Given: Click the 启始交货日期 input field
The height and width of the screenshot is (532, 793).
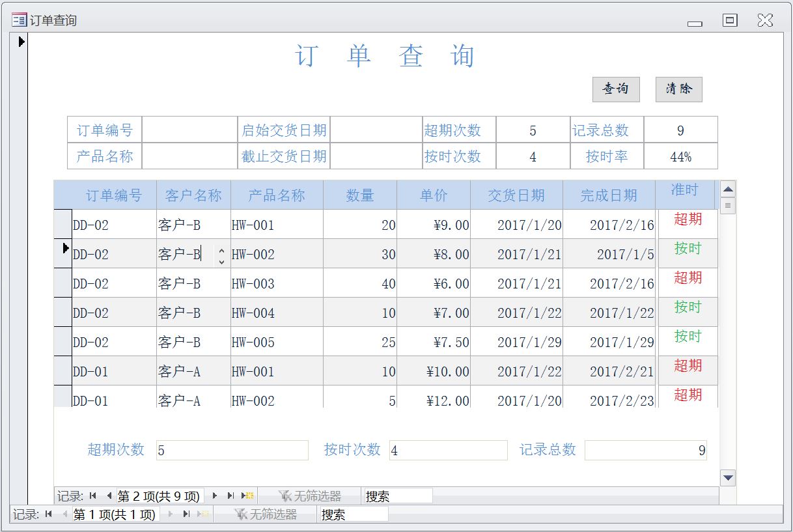Looking at the screenshot, I should pyautogui.click(x=376, y=130).
